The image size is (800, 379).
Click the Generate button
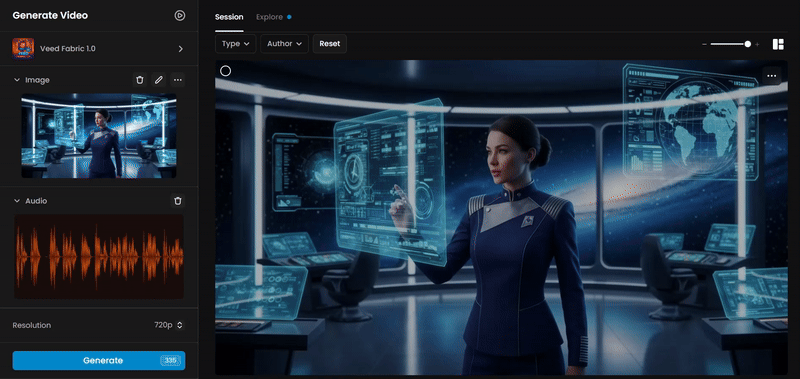[x=99, y=360]
